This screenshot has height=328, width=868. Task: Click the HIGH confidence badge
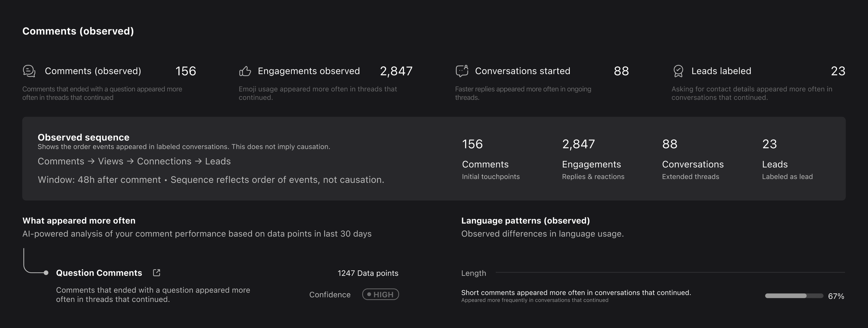tap(380, 294)
